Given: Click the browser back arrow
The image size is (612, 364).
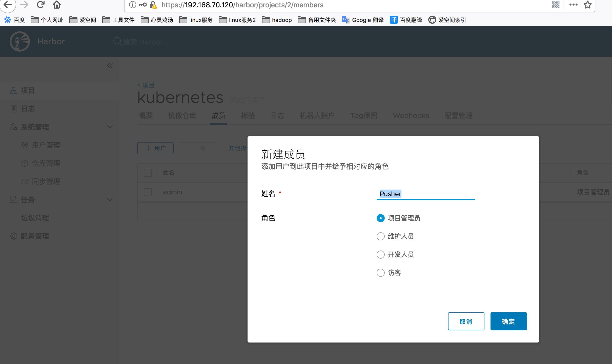Looking at the screenshot, I should pyautogui.click(x=8, y=5).
